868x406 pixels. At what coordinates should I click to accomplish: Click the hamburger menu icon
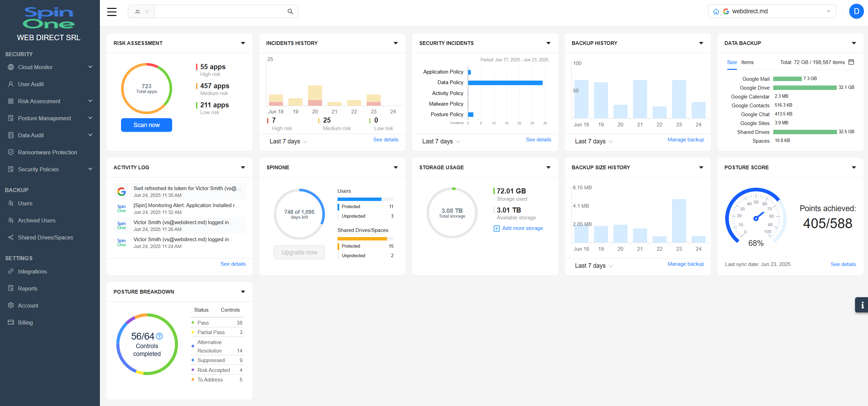click(112, 12)
